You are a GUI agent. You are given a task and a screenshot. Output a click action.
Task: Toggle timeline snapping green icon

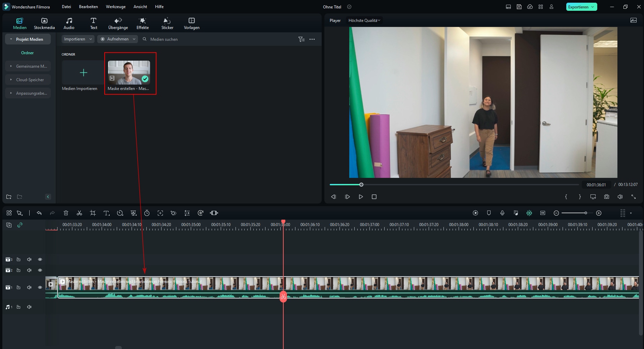click(x=529, y=213)
